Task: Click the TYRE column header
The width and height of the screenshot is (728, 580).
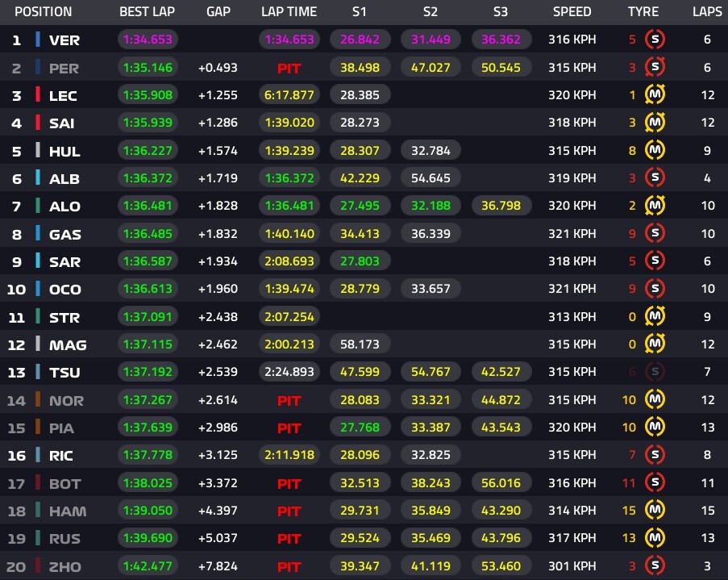Action: coord(643,12)
